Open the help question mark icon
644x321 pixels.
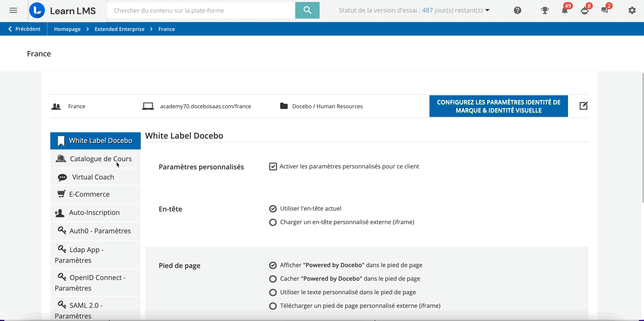click(x=518, y=10)
